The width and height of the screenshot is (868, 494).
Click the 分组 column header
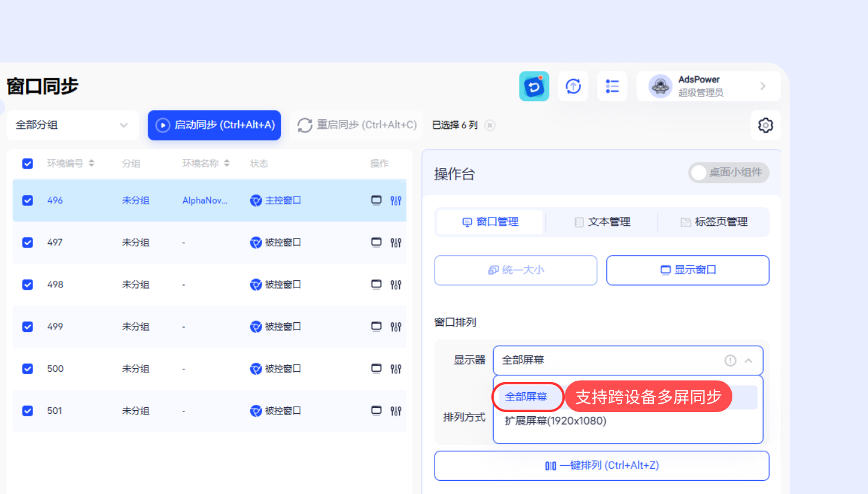[x=131, y=163]
